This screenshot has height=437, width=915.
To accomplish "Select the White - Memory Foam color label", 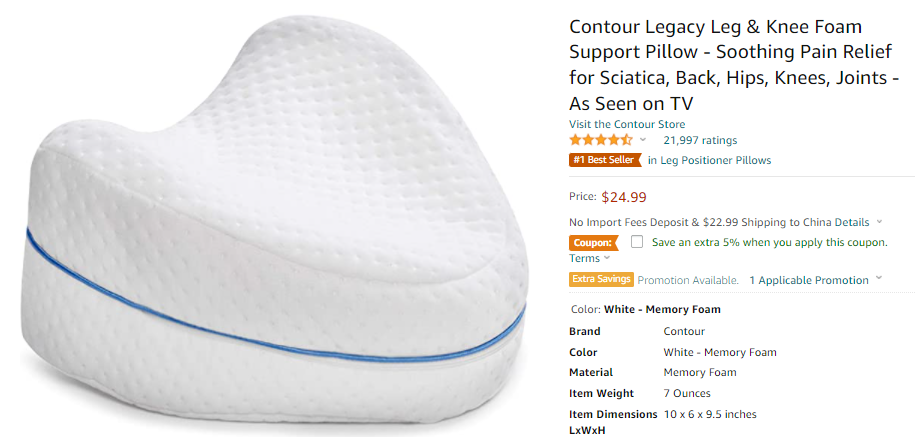I will pyautogui.click(x=662, y=309).
